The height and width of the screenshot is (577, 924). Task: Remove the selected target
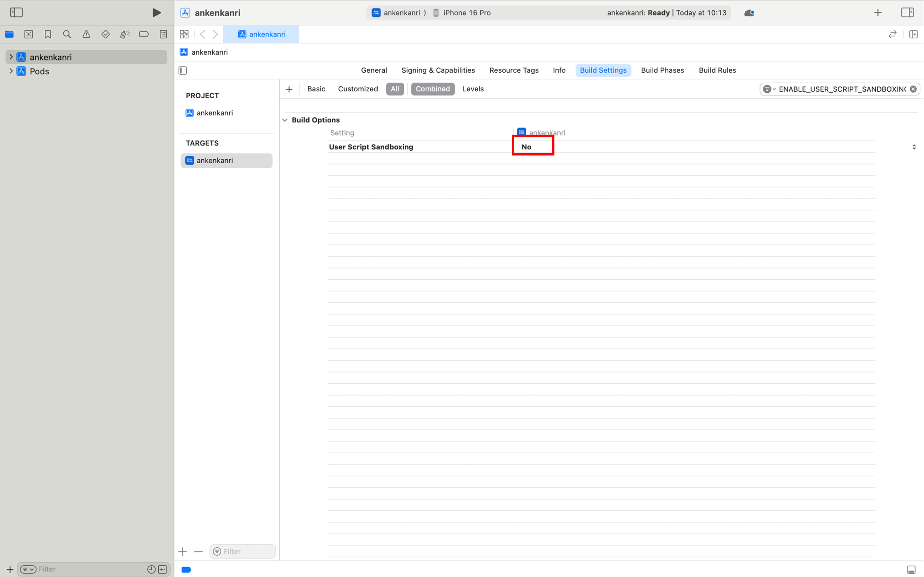click(x=199, y=551)
